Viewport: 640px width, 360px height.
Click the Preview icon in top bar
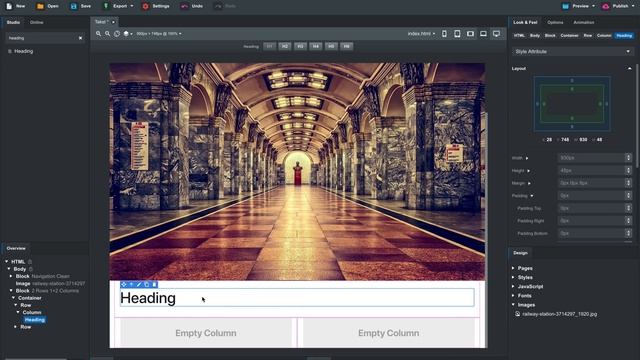coord(565,6)
